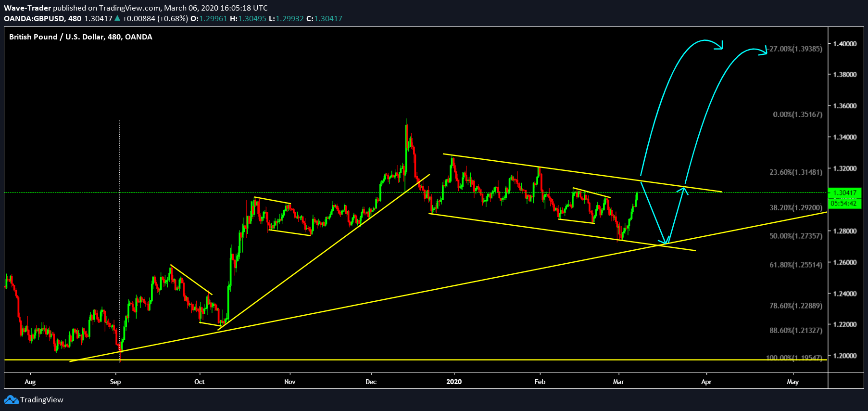Click the TradingView wordmark beside the logo
868x411 pixels.
[x=42, y=400]
